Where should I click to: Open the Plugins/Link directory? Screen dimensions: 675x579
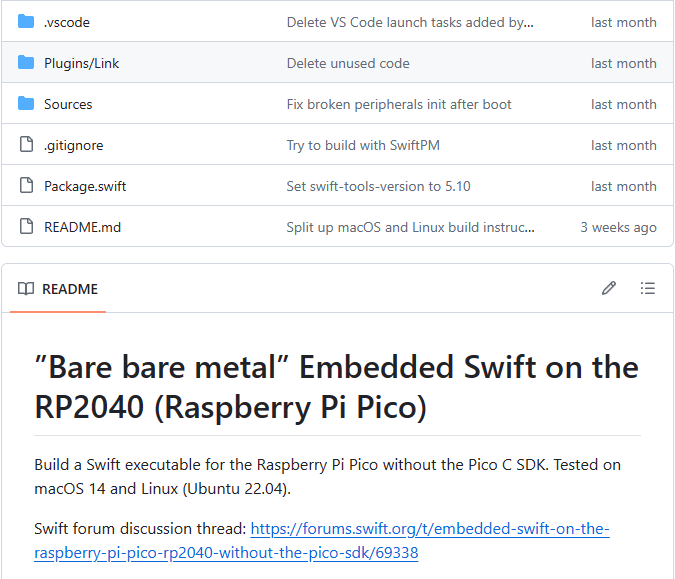pyautogui.click(x=81, y=63)
